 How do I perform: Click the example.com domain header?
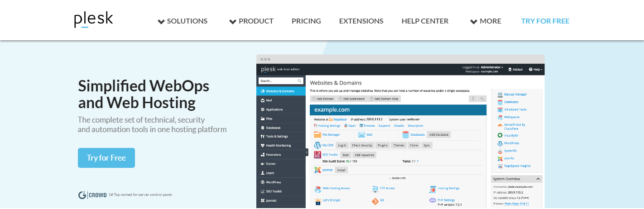coord(398,109)
